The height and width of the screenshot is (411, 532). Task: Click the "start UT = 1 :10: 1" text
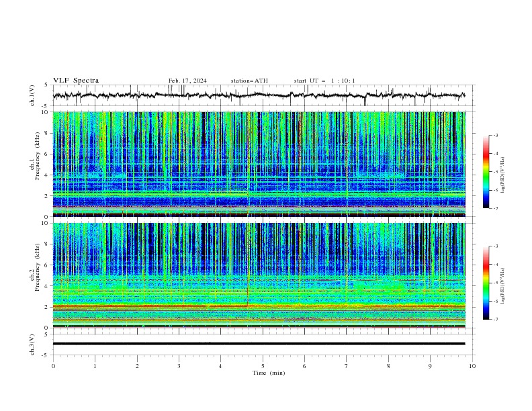click(324, 81)
